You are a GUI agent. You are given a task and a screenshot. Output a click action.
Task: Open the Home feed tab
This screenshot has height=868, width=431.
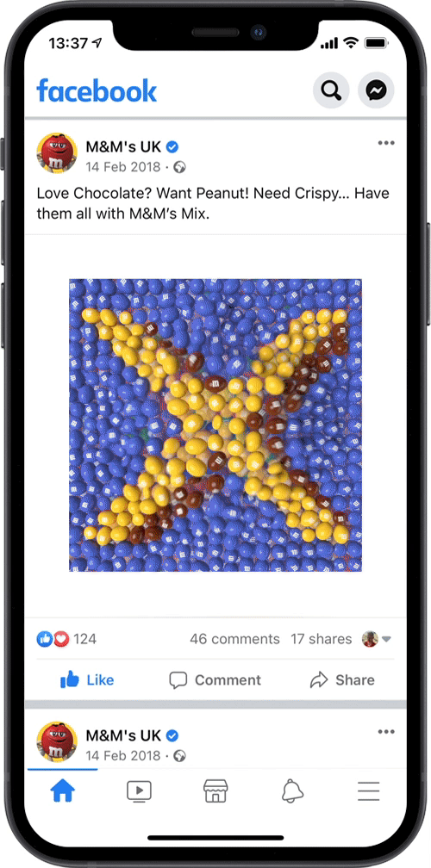point(63,792)
